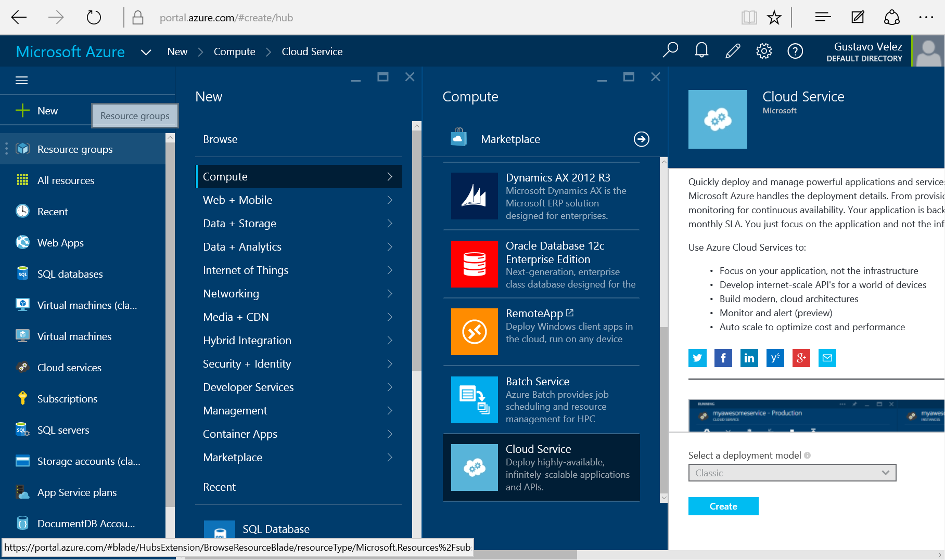Share Cloud Service on Twitter

(x=697, y=358)
